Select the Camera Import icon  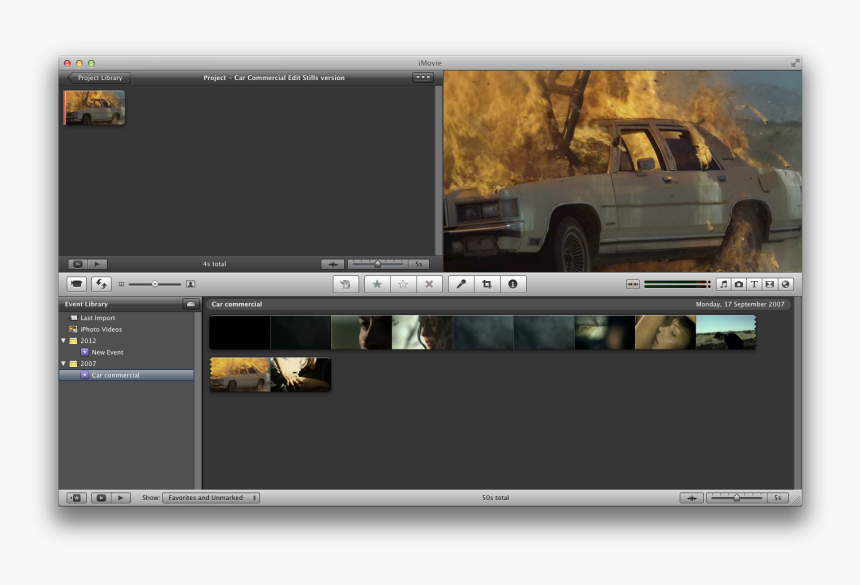tap(77, 284)
